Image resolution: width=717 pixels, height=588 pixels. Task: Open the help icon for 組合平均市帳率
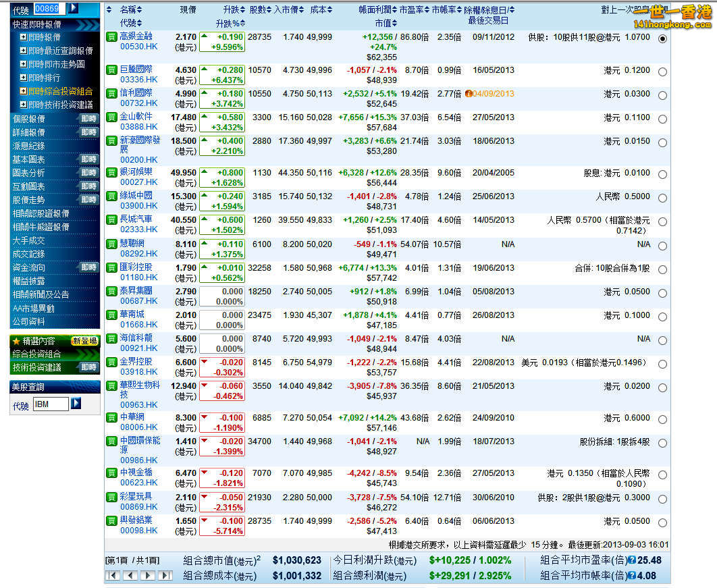point(632,576)
